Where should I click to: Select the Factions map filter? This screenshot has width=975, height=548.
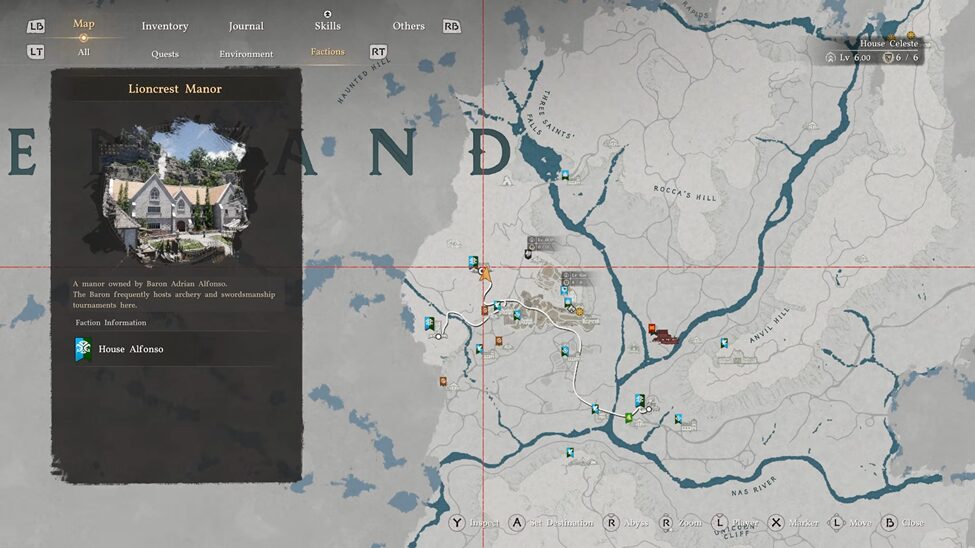click(328, 52)
